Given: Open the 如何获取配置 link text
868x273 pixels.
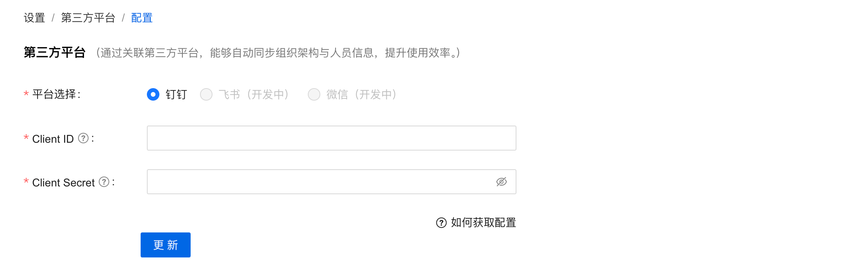Looking at the screenshot, I should (484, 223).
